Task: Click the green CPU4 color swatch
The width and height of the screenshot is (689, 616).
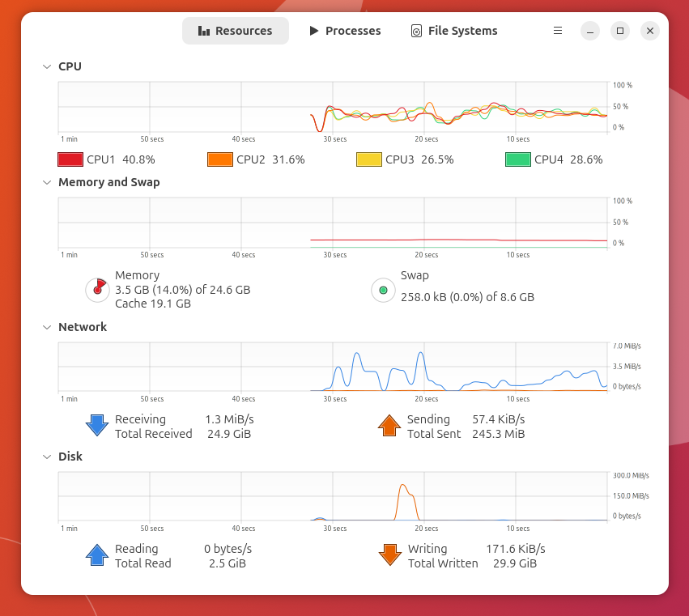Action: point(518,159)
